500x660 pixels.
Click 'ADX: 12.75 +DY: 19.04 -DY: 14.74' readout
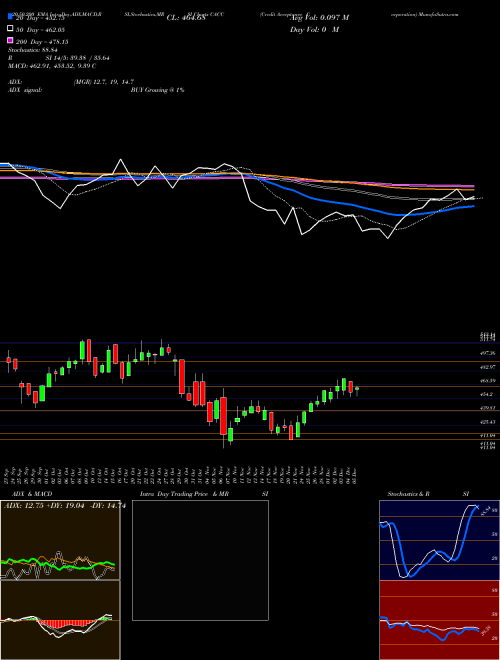[65, 506]
